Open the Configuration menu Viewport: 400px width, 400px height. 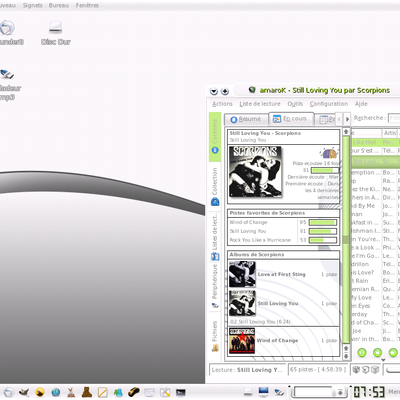pos(329,104)
